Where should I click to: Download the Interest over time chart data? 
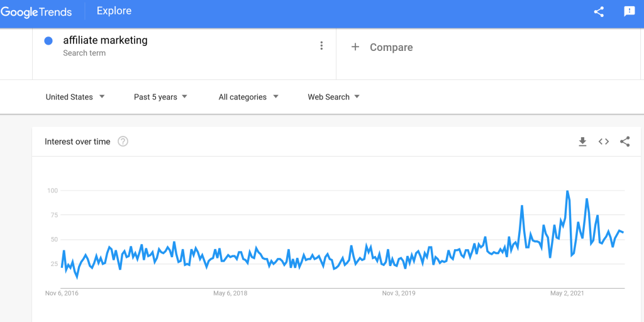pyautogui.click(x=582, y=142)
